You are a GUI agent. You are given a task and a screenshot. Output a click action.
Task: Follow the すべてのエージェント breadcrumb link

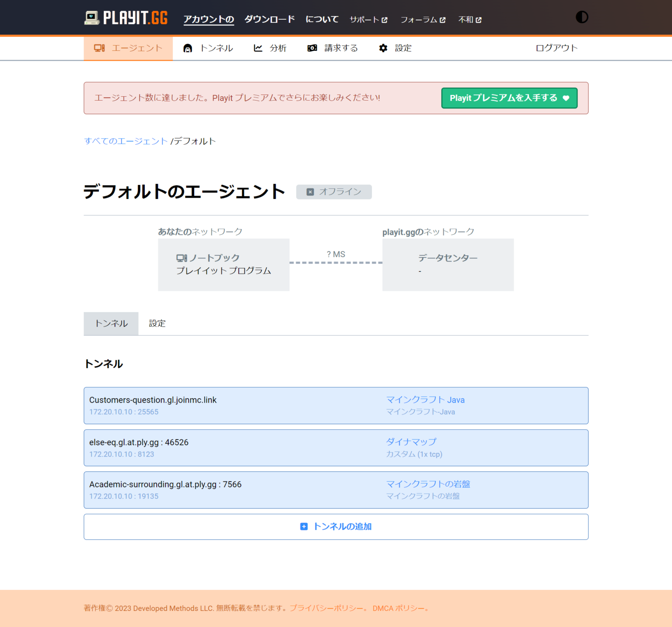click(x=126, y=141)
